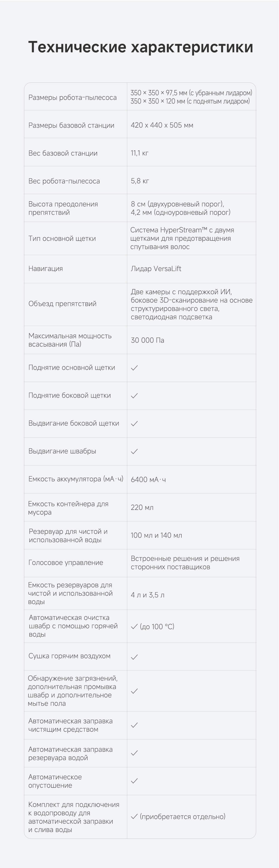Screen dimensions: 279x868
Task: Select the 30 000 Па suction value
Action: click(x=147, y=340)
